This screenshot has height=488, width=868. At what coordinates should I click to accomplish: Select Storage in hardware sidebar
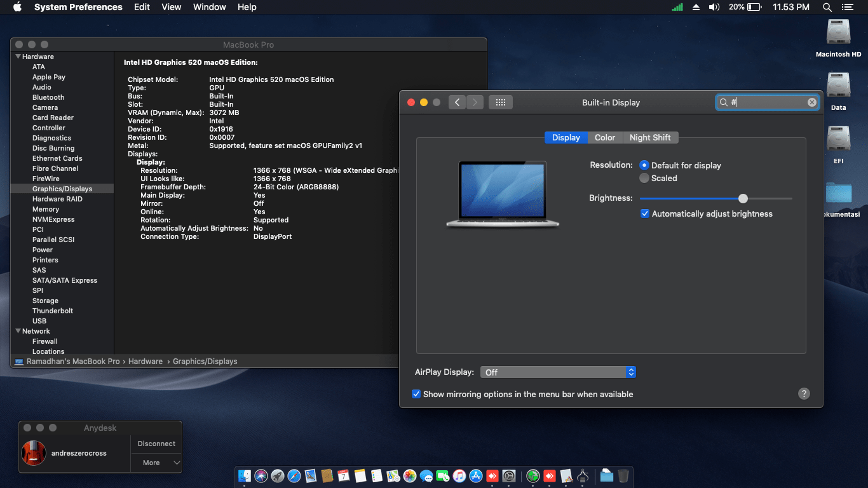(x=45, y=301)
